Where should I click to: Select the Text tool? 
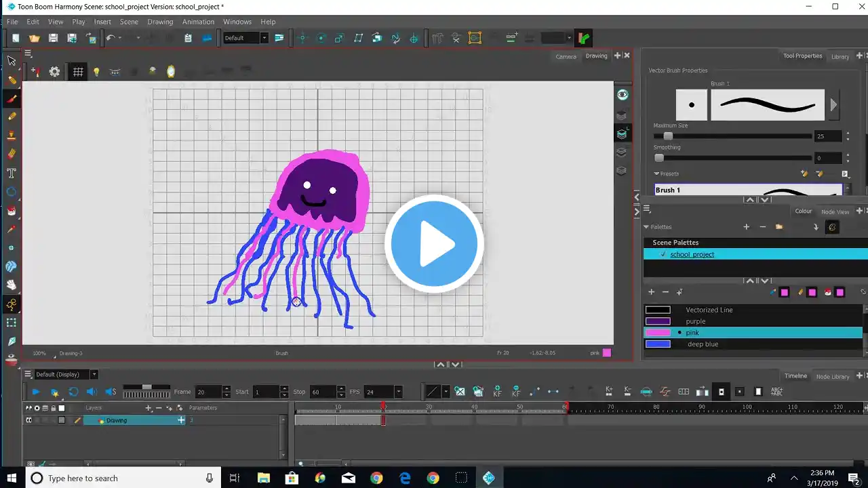click(x=12, y=173)
